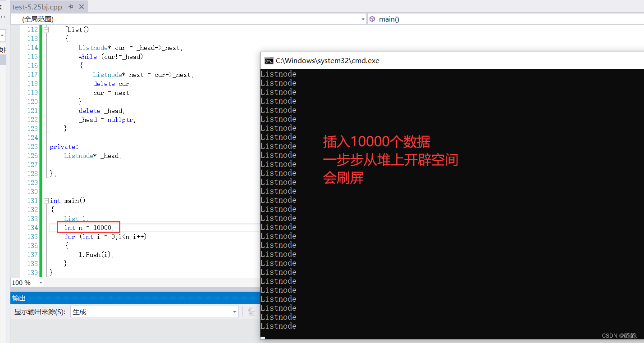The image size is (644, 343).
Task: Click 'delete cur;' on line 118
Action: [113, 84]
